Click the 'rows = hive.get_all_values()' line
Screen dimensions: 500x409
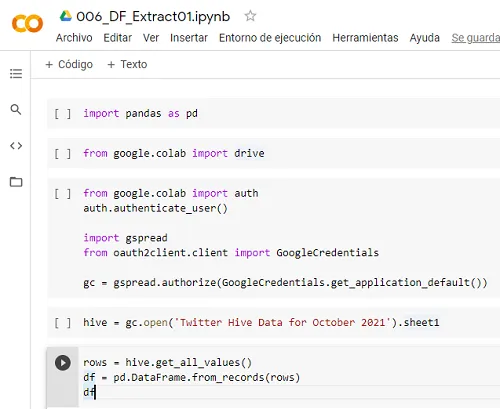tap(168, 362)
